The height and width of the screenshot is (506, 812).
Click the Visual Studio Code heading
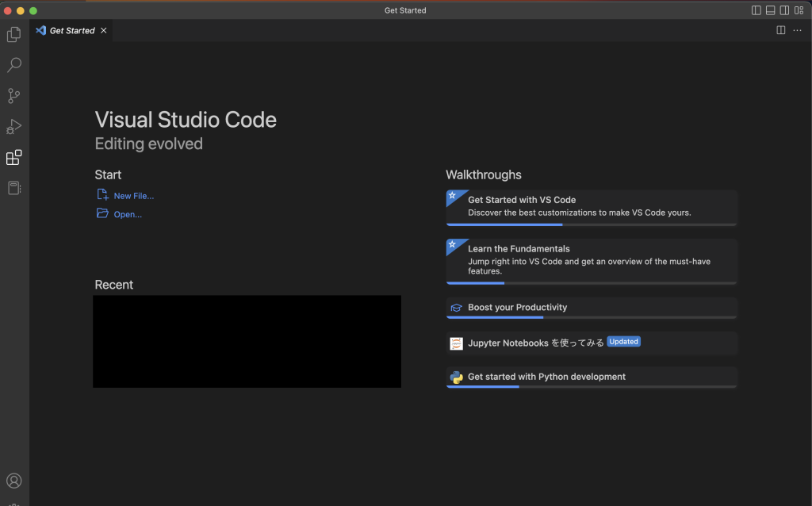pos(186,120)
